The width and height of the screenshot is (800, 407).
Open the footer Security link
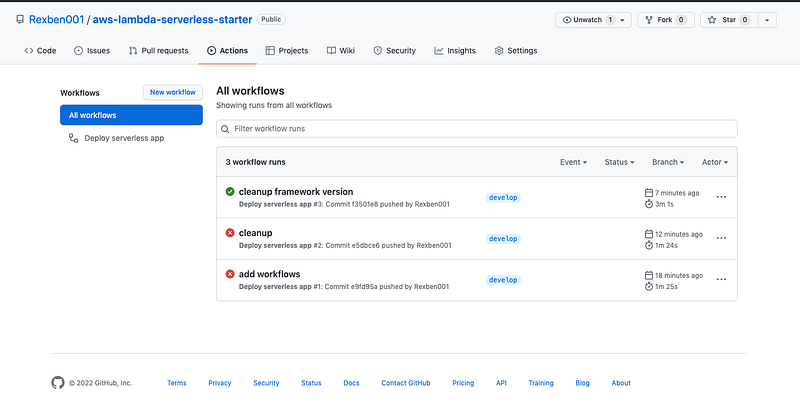point(266,383)
